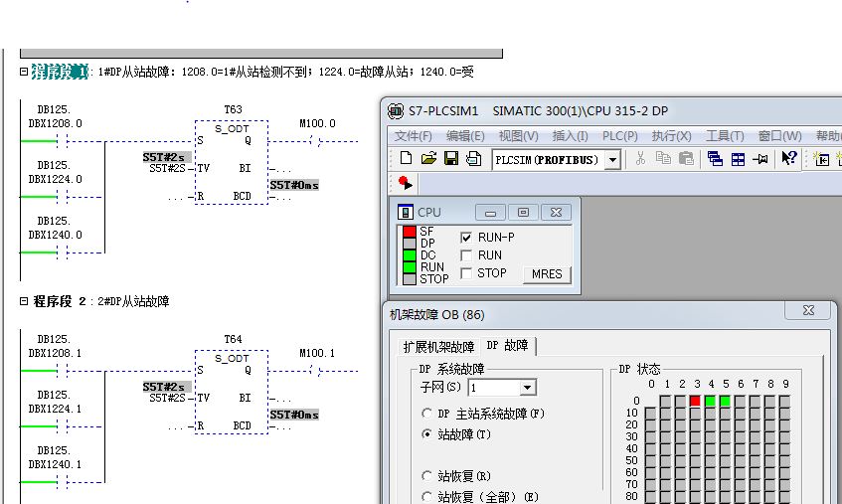Collapse 程序段 2 network expander
Image resolution: width=842 pixels, height=504 pixels.
pyautogui.click(x=24, y=301)
